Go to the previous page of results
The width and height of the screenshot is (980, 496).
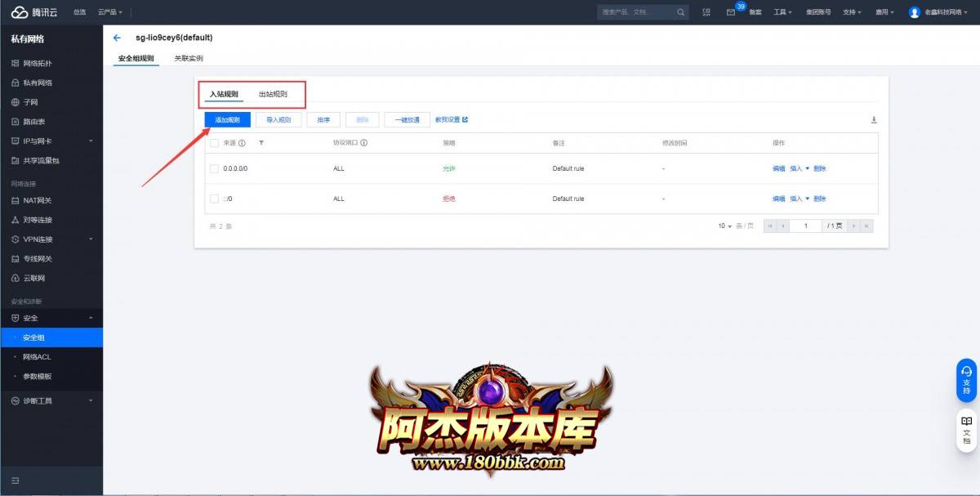point(784,226)
